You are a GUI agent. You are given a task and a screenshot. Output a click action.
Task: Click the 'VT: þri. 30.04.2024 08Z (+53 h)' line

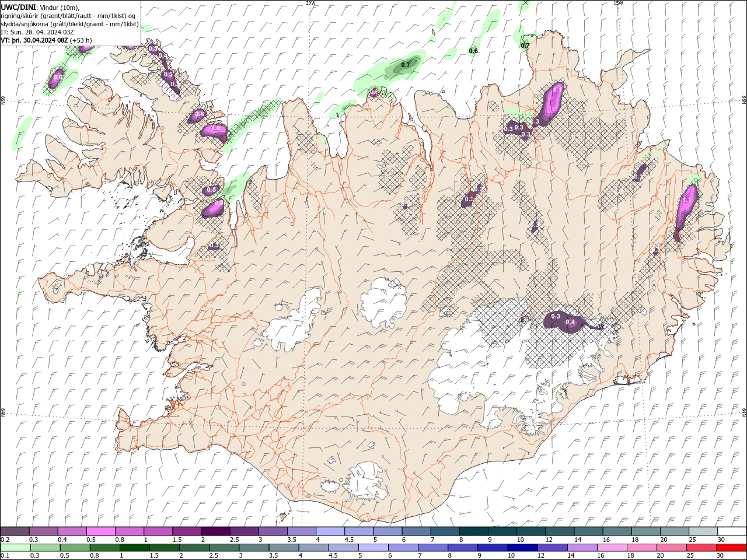46,40
